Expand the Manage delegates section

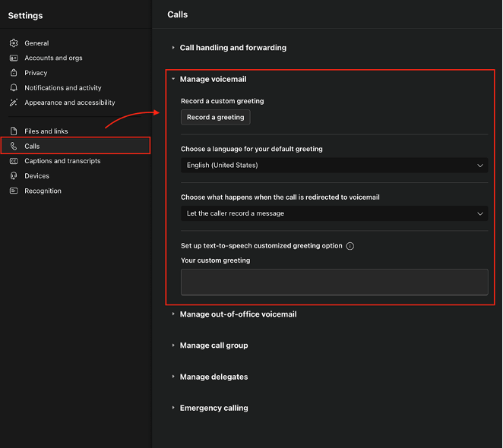click(214, 377)
